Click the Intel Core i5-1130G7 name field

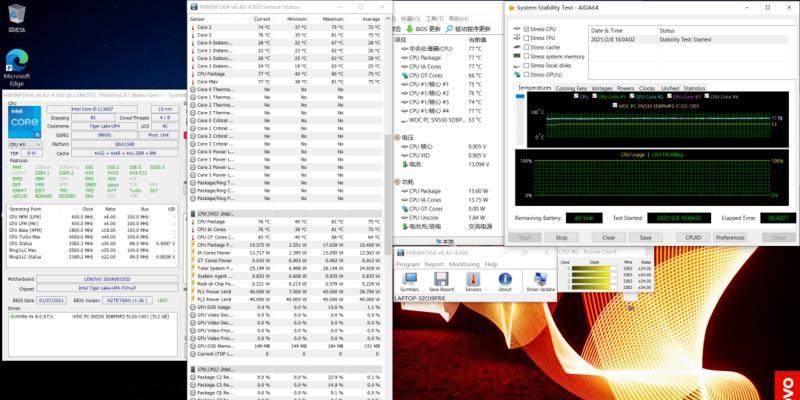(92, 109)
